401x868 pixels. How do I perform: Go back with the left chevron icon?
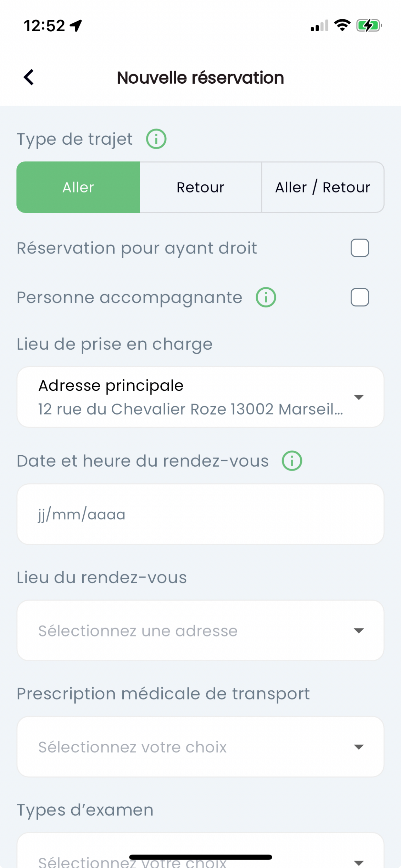[x=29, y=77]
